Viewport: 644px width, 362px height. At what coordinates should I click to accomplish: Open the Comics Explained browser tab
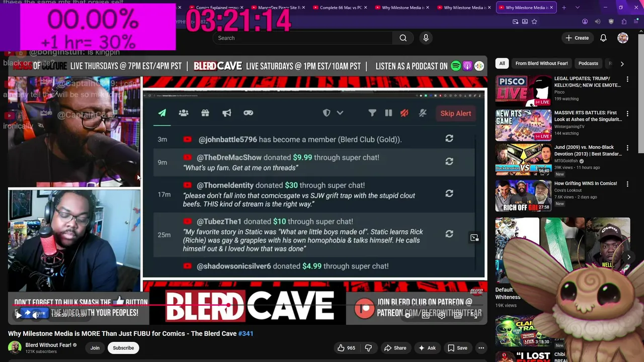[216, 8]
